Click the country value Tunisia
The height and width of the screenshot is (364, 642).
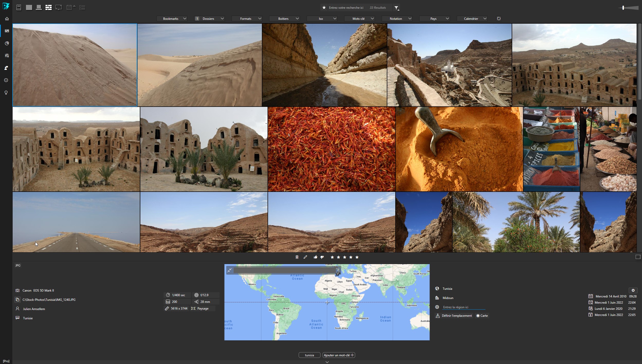pos(447,289)
